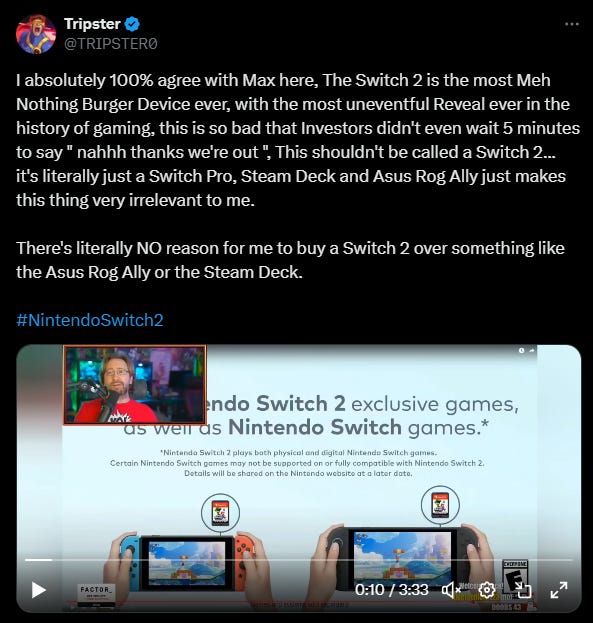Click the Tripster display name
The width and height of the screenshot is (593, 623).
point(92,24)
